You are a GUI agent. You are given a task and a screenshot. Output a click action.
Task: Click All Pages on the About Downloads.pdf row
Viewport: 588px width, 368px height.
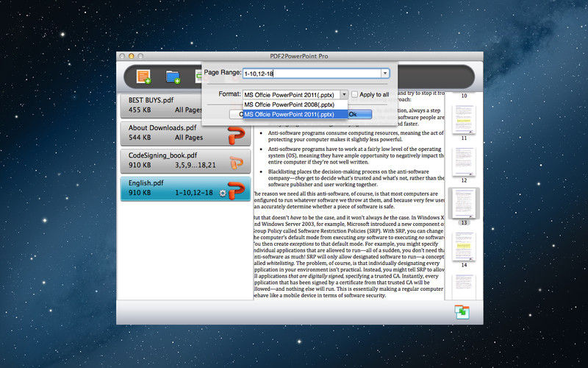[x=189, y=138]
